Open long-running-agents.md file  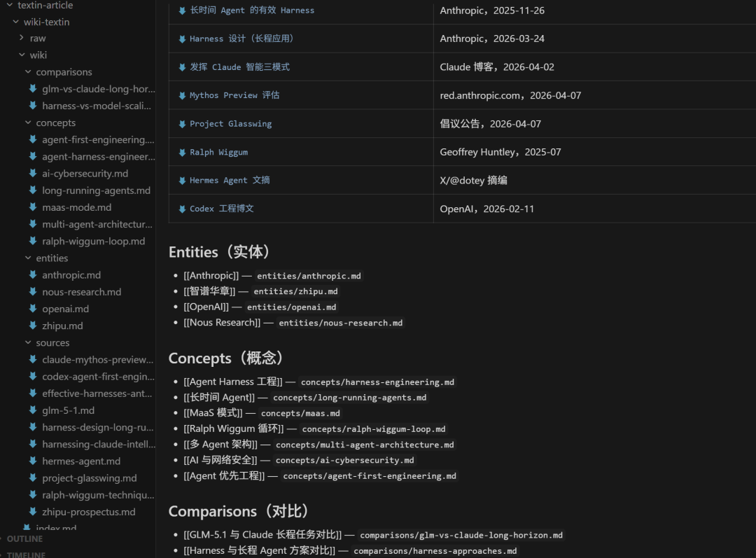click(96, 190)
